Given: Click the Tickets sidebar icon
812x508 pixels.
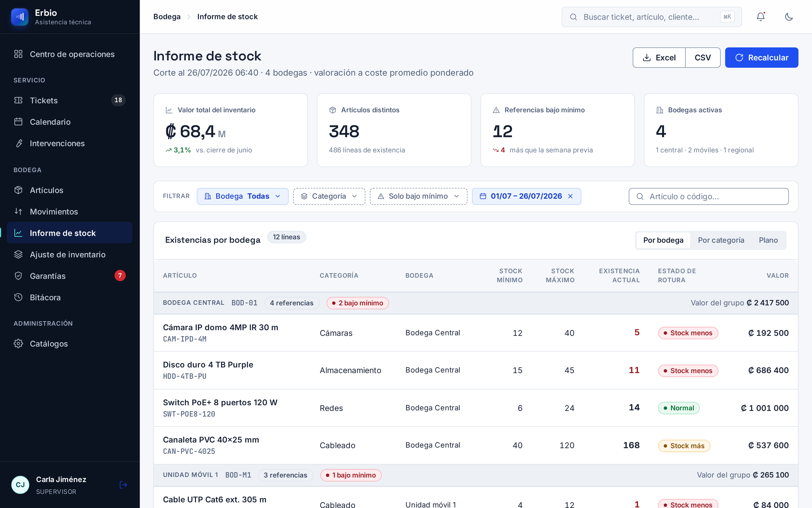Looking at the screenshot, I should pyautogui.click(x=18, y=100).
